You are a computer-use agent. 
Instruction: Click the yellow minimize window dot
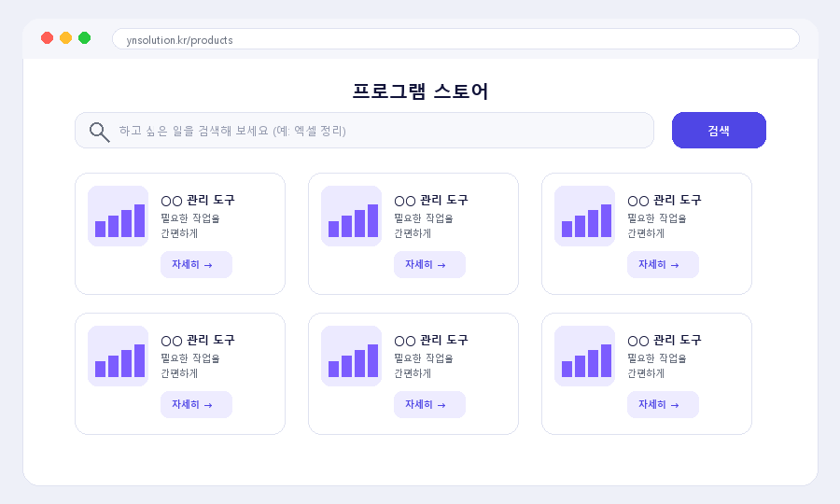[66, 38]
